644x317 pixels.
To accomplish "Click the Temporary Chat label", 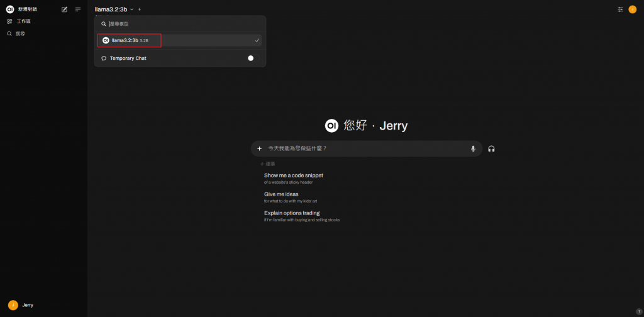I will click(128, 58).
